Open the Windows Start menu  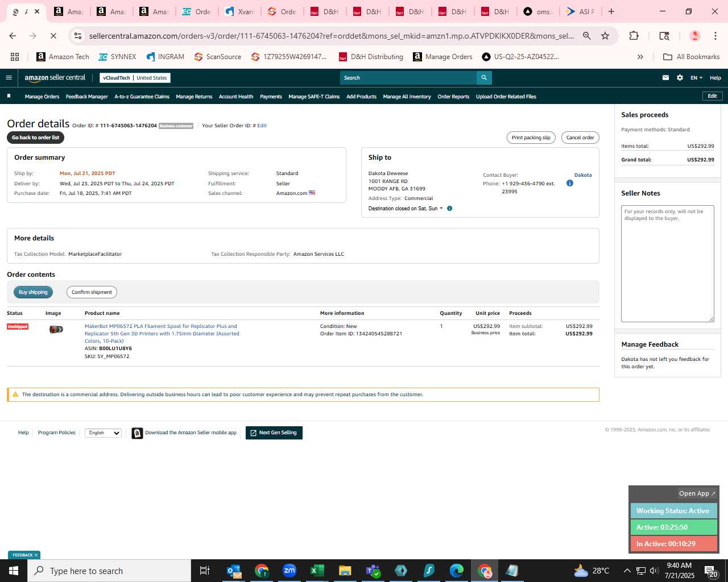coord(14,571)
